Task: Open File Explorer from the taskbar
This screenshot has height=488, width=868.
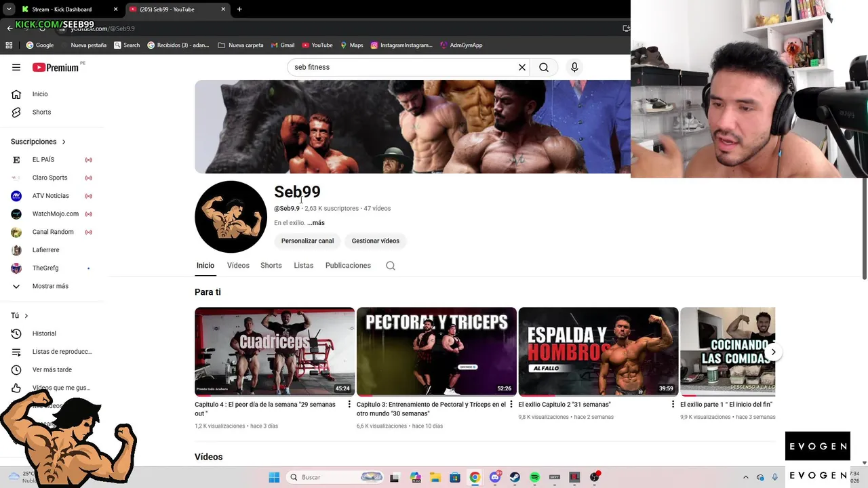Action: (435, 477)
